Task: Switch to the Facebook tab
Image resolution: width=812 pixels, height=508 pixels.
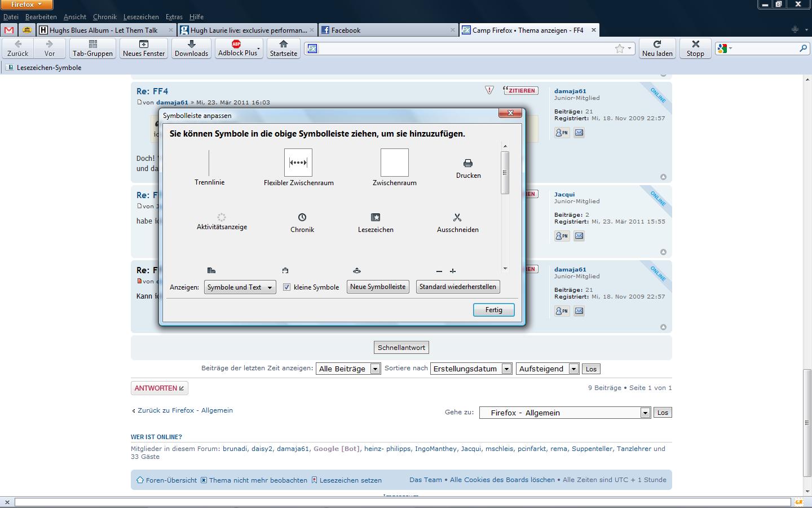Action: click(345, 30)
